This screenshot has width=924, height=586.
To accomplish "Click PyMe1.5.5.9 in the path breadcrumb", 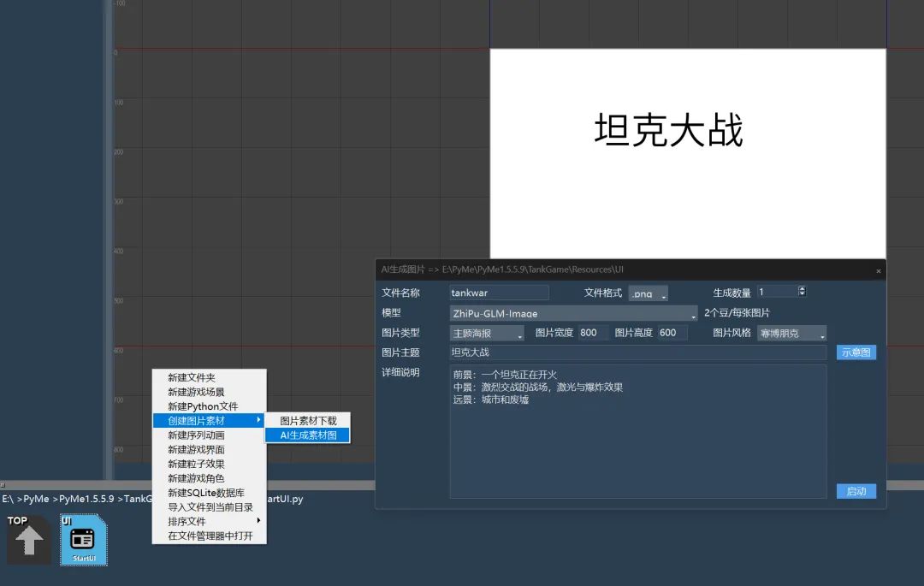I will tap(86, 499).
